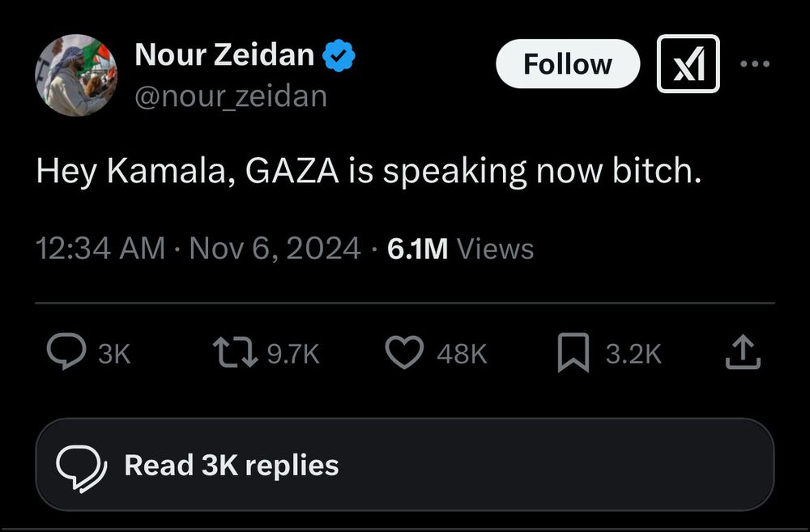Select the tweet text mentioning GAZA

pyautogui.click(x=369, y=172)
